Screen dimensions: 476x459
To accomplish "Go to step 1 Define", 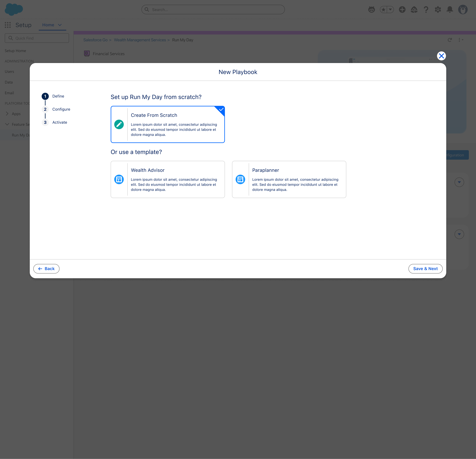I will point(53,96).
